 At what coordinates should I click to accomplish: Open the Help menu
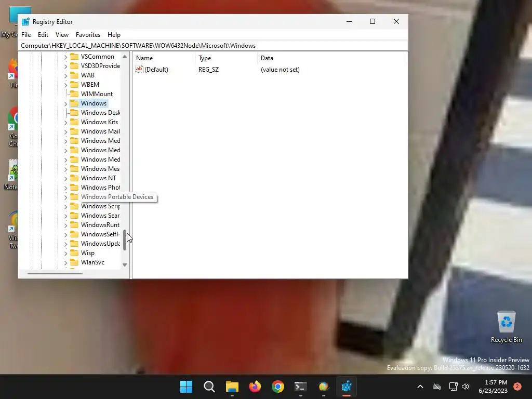[114, 35]
